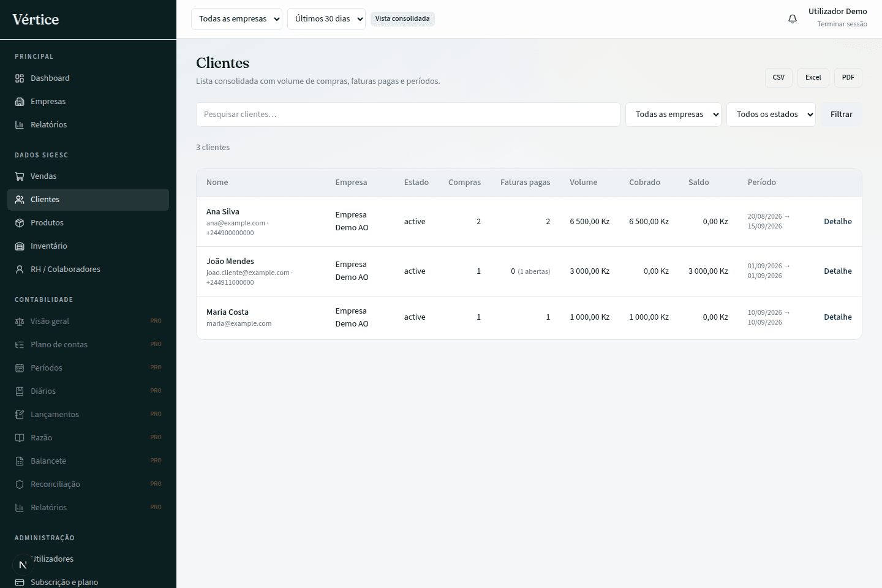Image resolution: width=882 pixels, height=588 pixels.
Task: Expand the 'Todos os estados' filter dropdown
Action: click(x=771, y=115)
